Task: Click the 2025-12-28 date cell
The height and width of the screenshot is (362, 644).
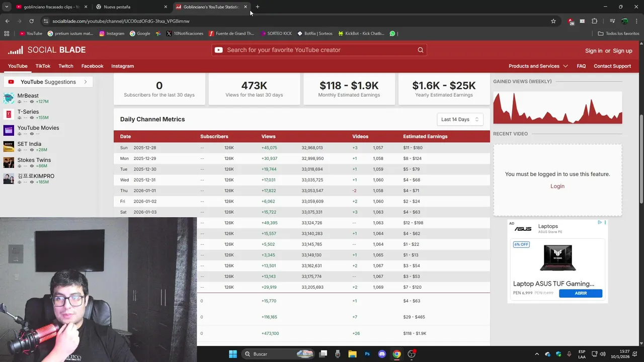Action: click(x=145, y=148)
